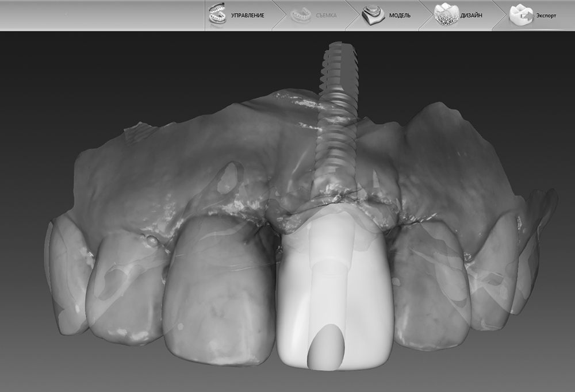The height and width of the screenshot is (392, 575).
Task: Go to the МОДЕЛЬ step label
Action: pyautogui.click(x=400, y=16)
